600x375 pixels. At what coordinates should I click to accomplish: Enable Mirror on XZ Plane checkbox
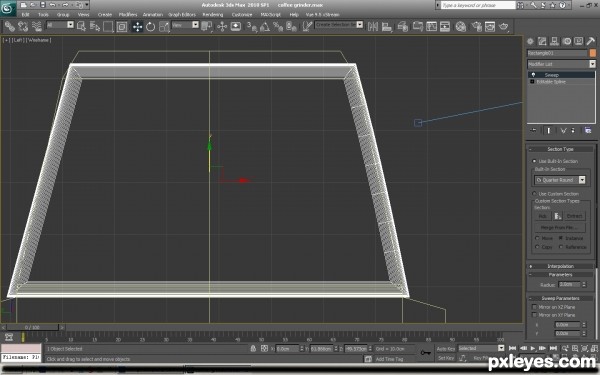534,307
